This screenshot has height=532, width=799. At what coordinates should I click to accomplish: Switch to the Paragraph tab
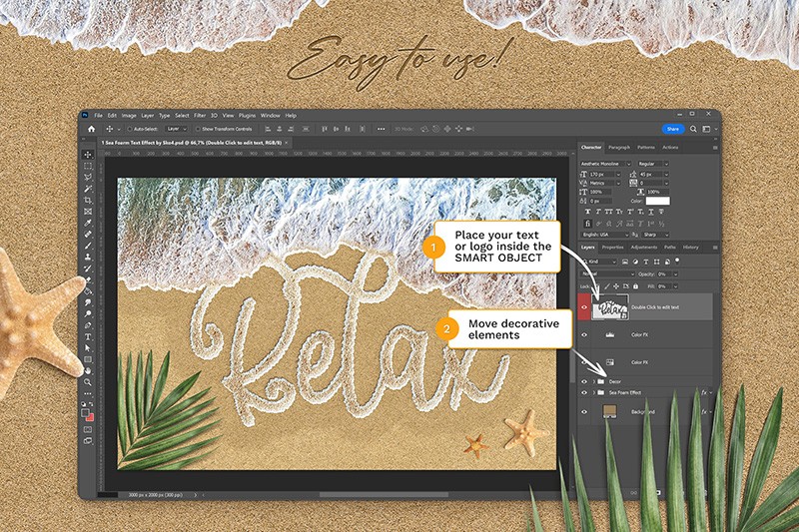(619, 148)
